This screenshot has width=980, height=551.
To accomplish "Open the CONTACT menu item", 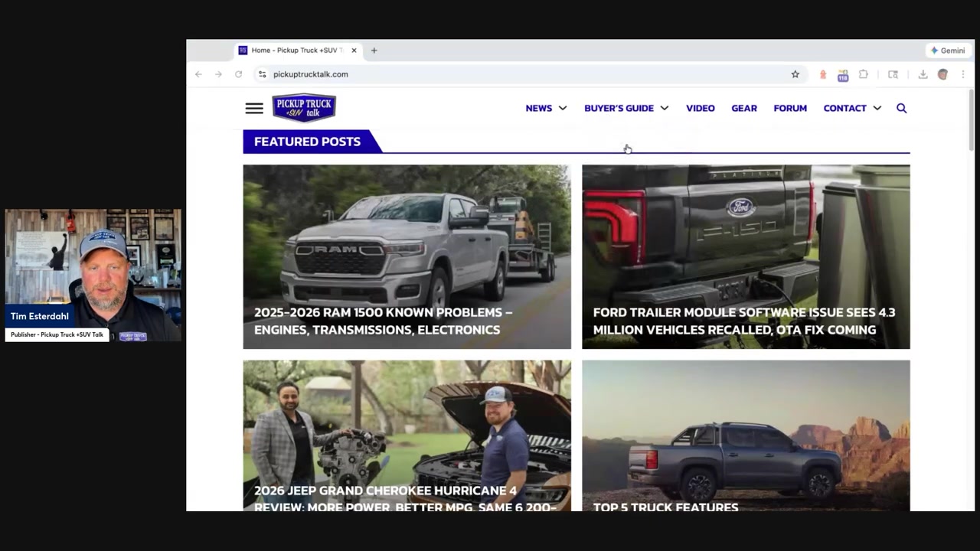I will click(844, 108).
